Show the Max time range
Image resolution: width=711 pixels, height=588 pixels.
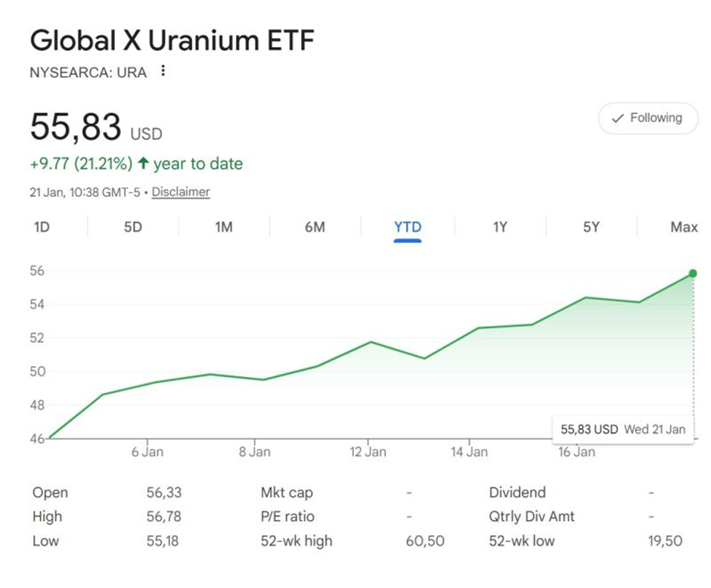(684, 227)
